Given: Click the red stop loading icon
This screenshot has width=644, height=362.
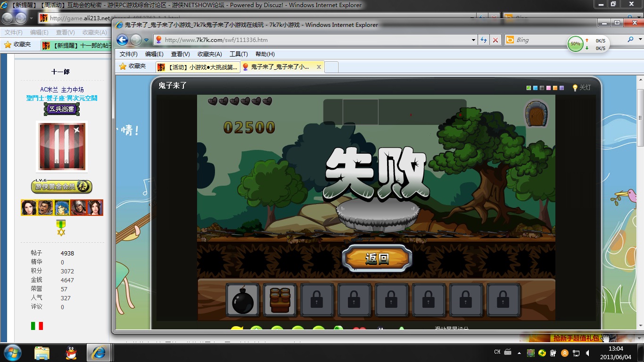Looking at the screenshot, I should pyautogui.click(x=495, y=40).
